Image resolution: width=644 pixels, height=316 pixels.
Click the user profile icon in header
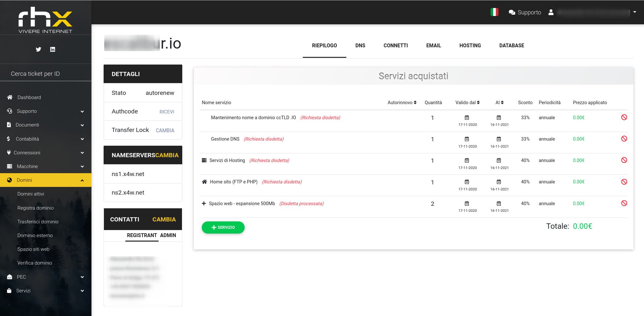[551, 12]
